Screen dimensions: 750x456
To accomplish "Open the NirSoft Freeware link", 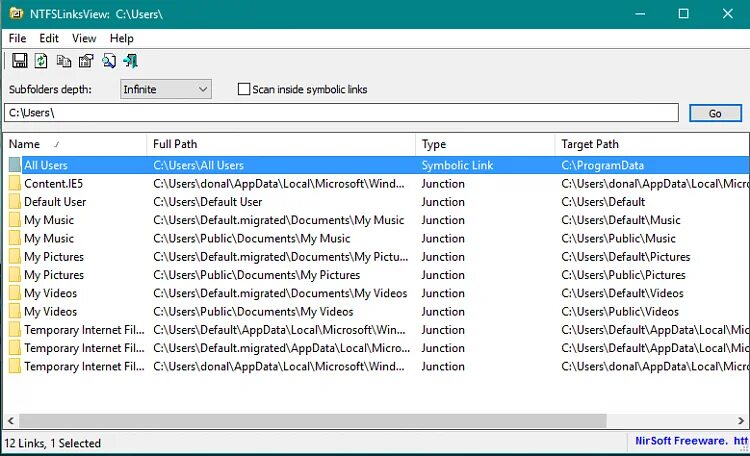I will point(692,441).
